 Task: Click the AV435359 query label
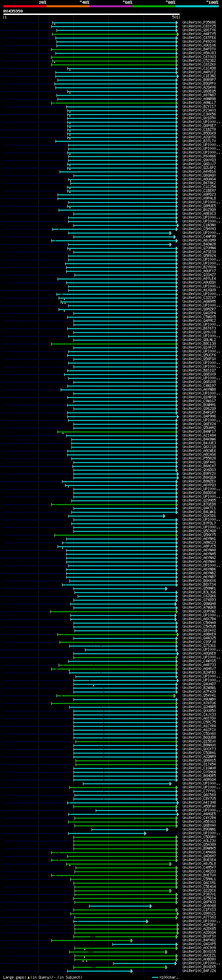13,11
